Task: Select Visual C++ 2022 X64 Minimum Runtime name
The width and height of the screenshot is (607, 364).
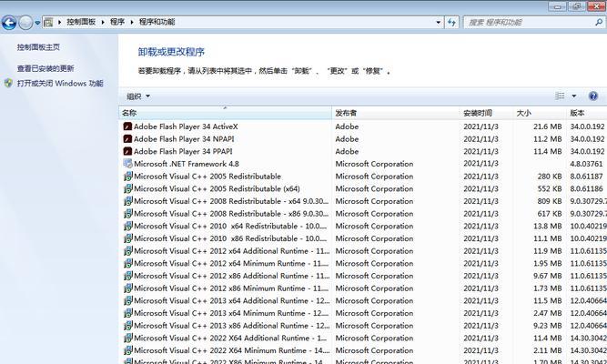Action: (x=231, y=350)
